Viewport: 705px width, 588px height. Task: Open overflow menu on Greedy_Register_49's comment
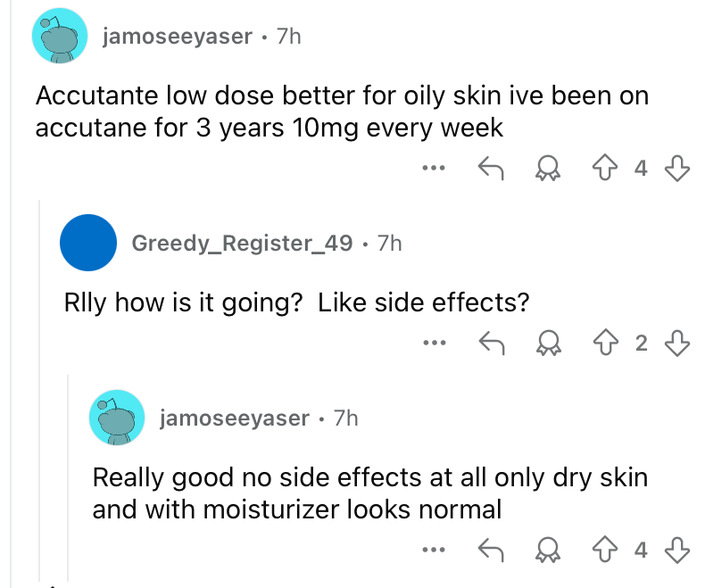(435, 343)
